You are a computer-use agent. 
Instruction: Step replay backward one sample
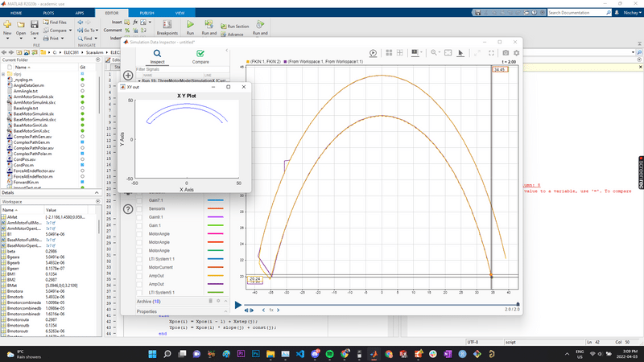tap(246, 311)
